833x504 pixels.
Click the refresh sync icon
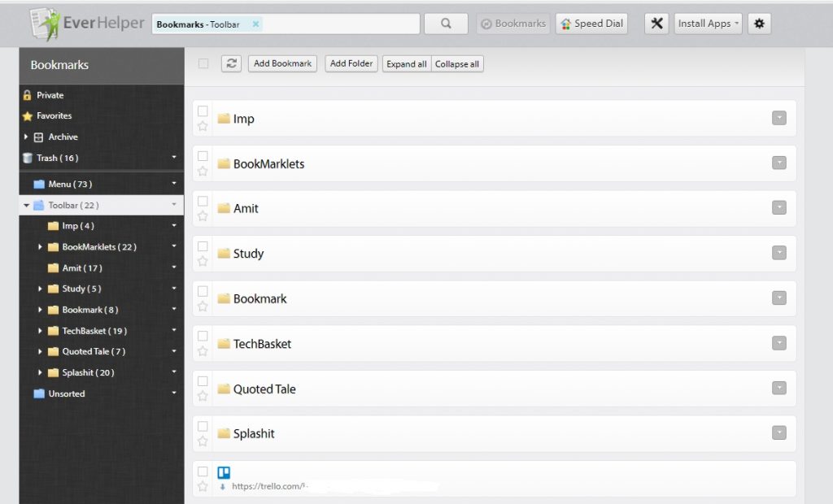tap(231, 63)
